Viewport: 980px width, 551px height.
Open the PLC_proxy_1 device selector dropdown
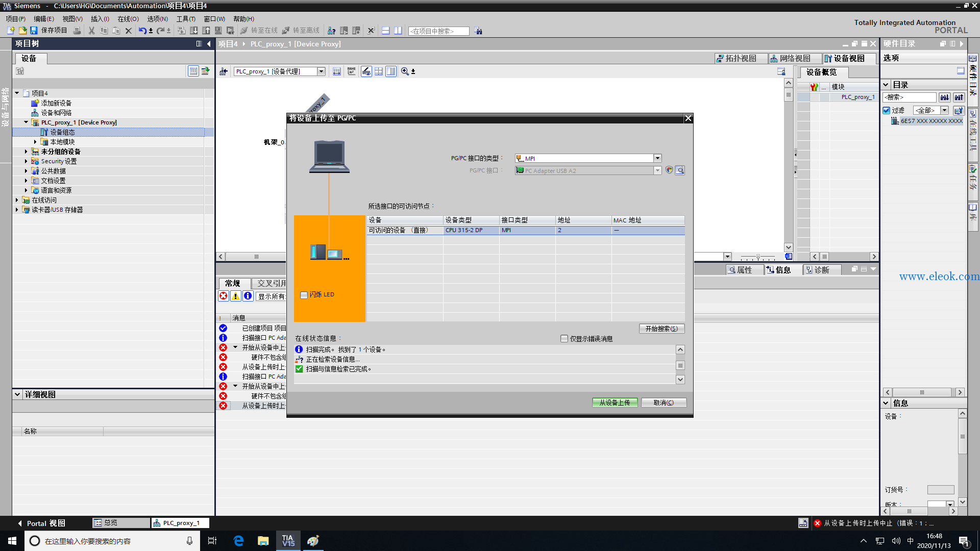coord(322,71)
